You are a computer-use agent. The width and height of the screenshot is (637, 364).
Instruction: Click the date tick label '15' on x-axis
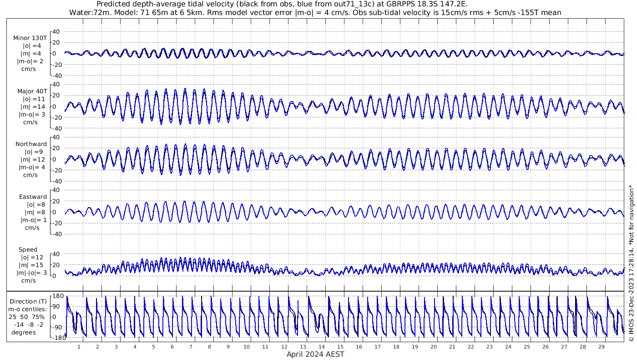coord(340,347)
